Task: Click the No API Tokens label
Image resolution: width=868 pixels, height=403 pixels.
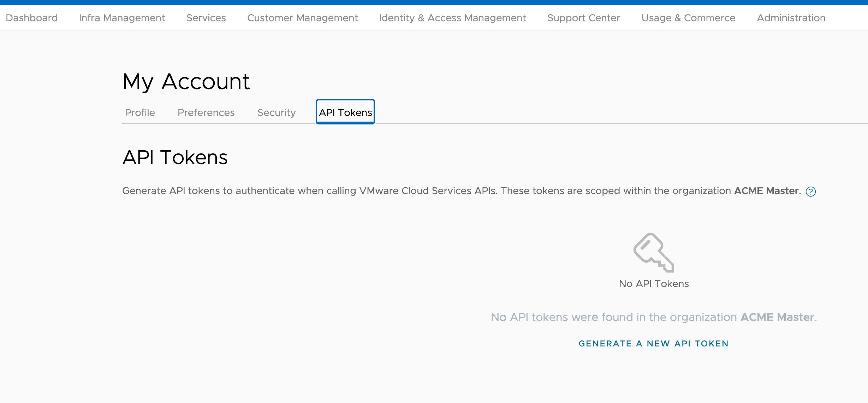Action: click(x=654, y=284)
